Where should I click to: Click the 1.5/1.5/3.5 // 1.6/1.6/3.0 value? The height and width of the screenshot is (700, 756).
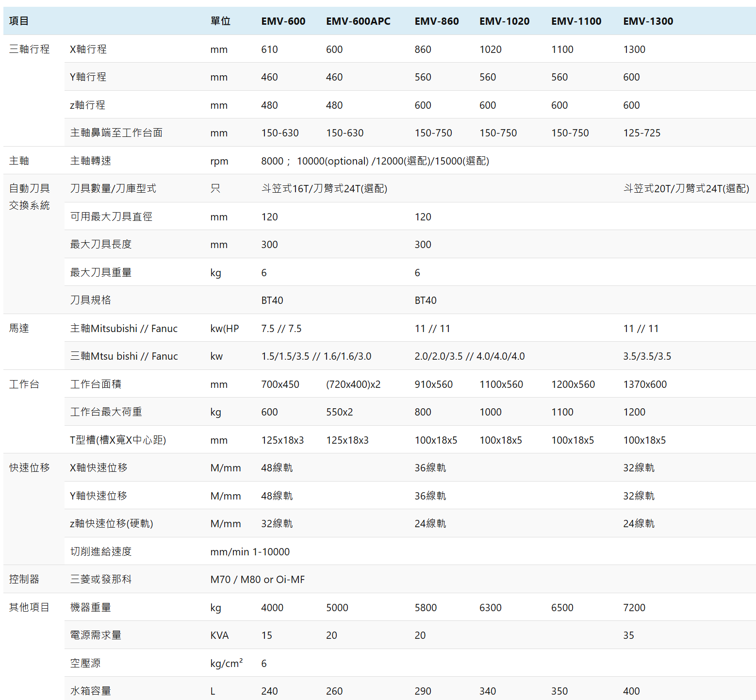(316, 356)
